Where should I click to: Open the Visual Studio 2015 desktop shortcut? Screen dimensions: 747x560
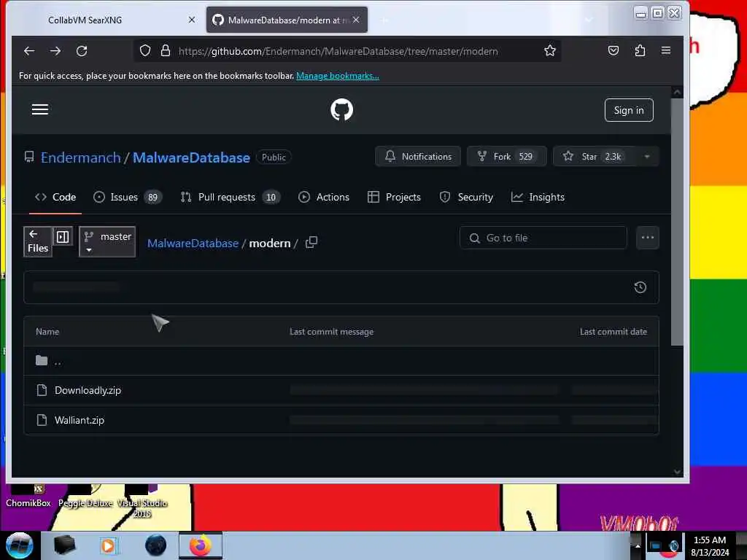pos(142,502)
